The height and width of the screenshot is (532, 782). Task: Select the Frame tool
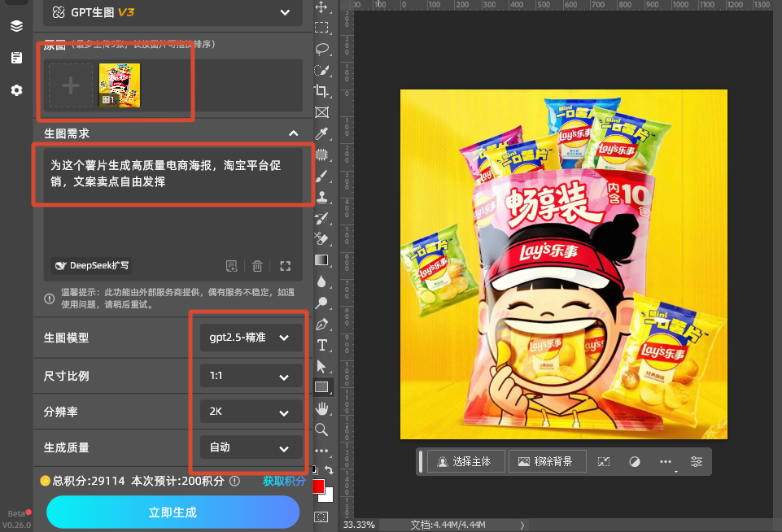point(321,112)
